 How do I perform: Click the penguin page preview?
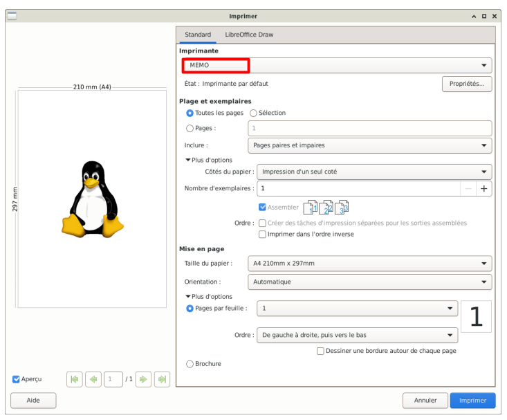coord(92,199)
